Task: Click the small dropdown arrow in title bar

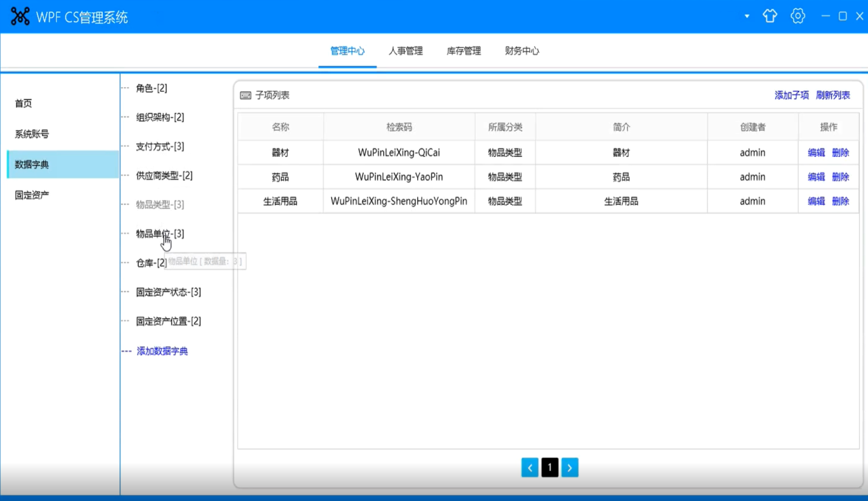Action: pos(746,17)
